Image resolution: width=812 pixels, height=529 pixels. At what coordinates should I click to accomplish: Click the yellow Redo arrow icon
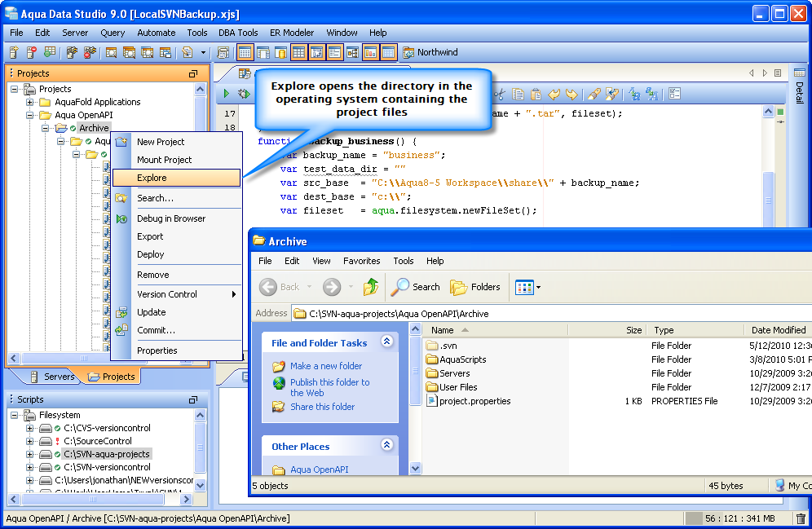571,95
